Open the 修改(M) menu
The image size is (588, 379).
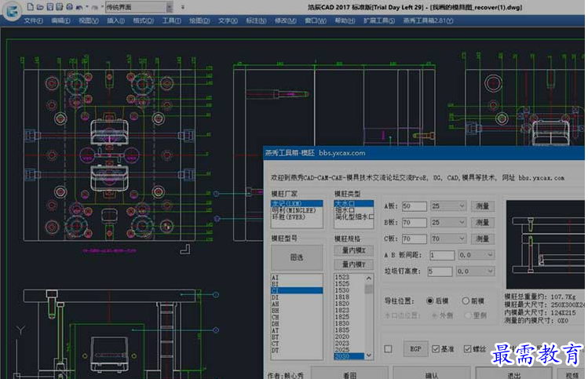pos(286,20)
